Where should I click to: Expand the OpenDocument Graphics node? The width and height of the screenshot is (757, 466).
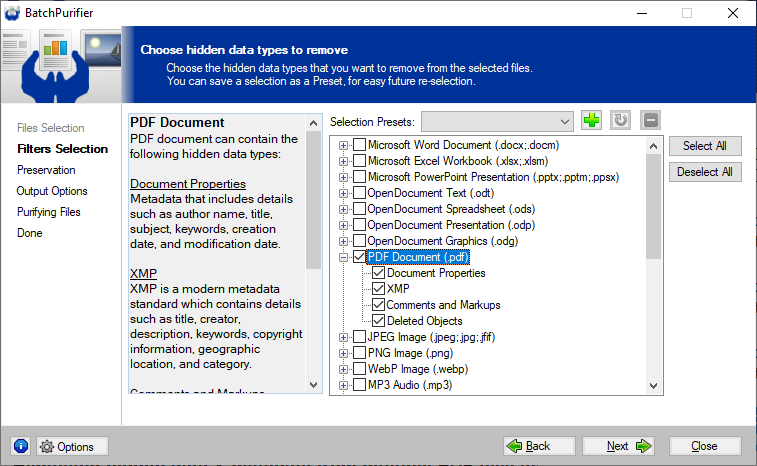point(343,241)
